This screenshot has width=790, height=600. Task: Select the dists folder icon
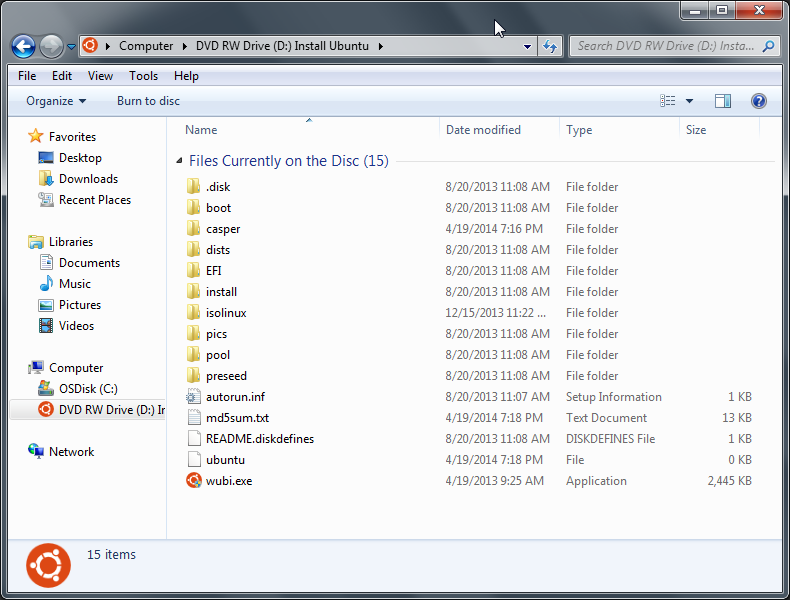pyautogui.click(x=193, y=249)
